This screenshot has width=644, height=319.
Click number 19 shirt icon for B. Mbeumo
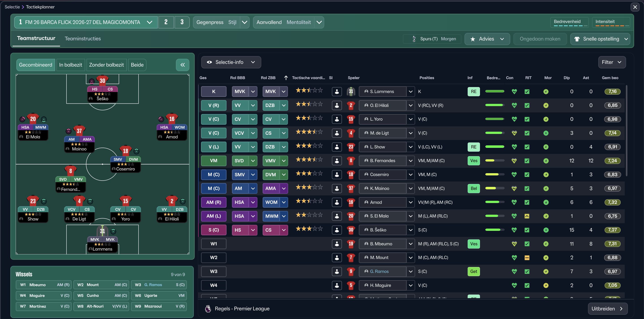coord(351,244)
